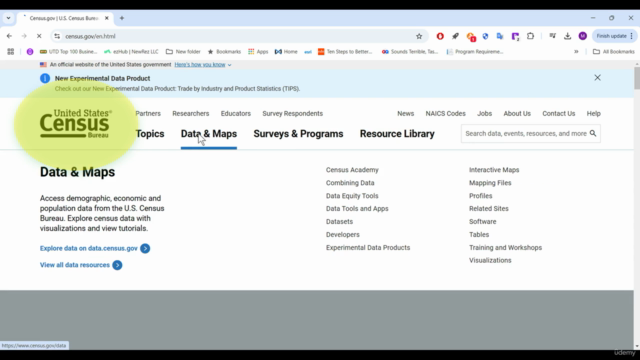
Task: Click the magnifier search icon
Action: coord(593,133)
